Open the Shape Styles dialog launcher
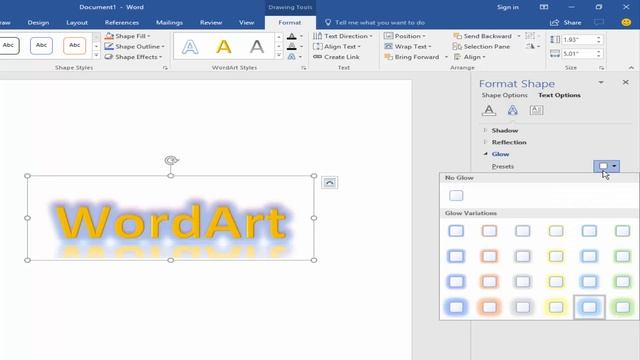 pyautogui.click(x=165, y=68)
